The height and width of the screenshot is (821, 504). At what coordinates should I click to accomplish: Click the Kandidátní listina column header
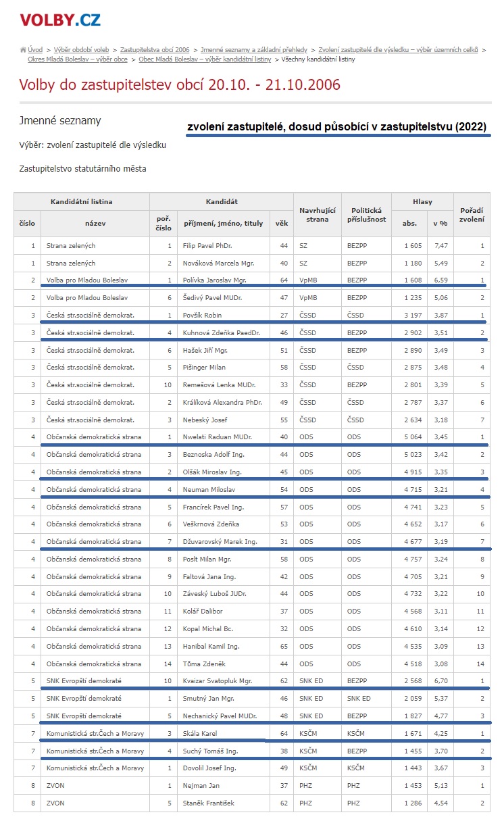(x=82, y=201)
